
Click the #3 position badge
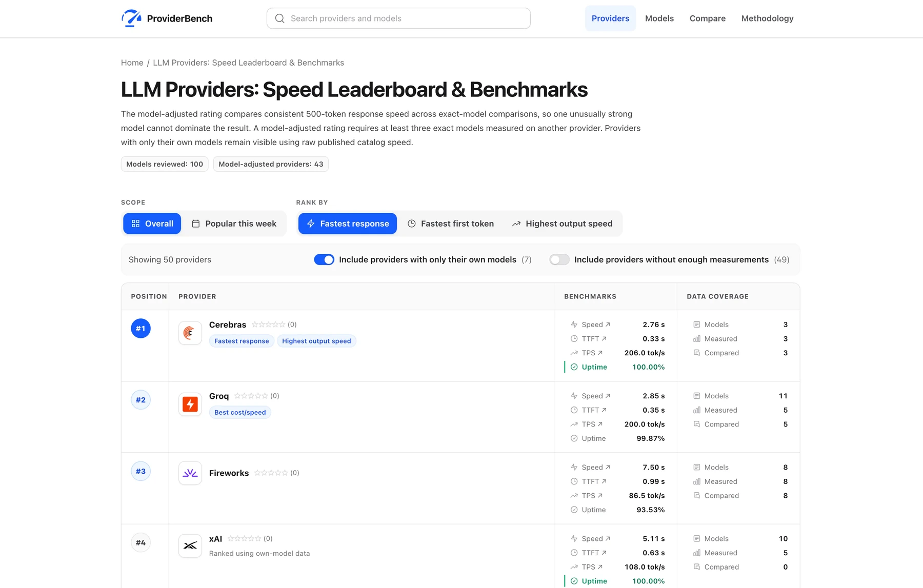[x=141, y=471]
